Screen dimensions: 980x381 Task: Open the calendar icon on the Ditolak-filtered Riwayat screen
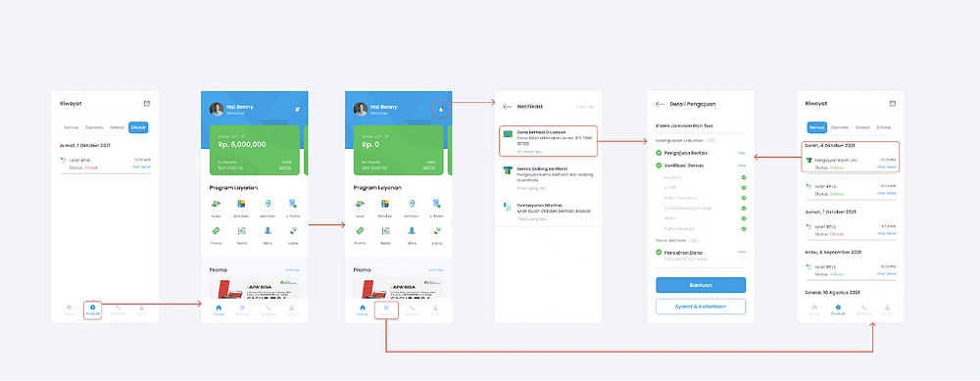click(x=147, y=104)
